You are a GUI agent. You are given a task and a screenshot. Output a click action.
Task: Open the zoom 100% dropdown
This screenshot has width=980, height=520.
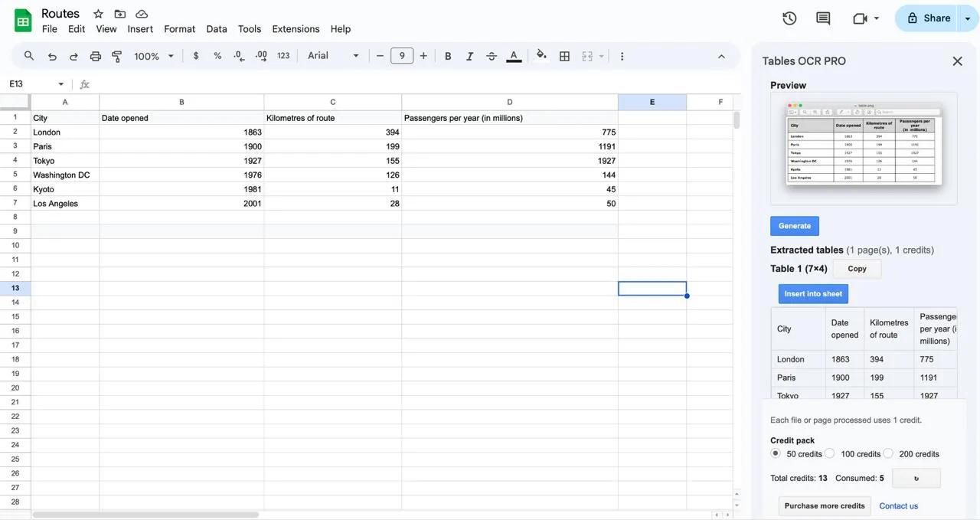(154, 56)
